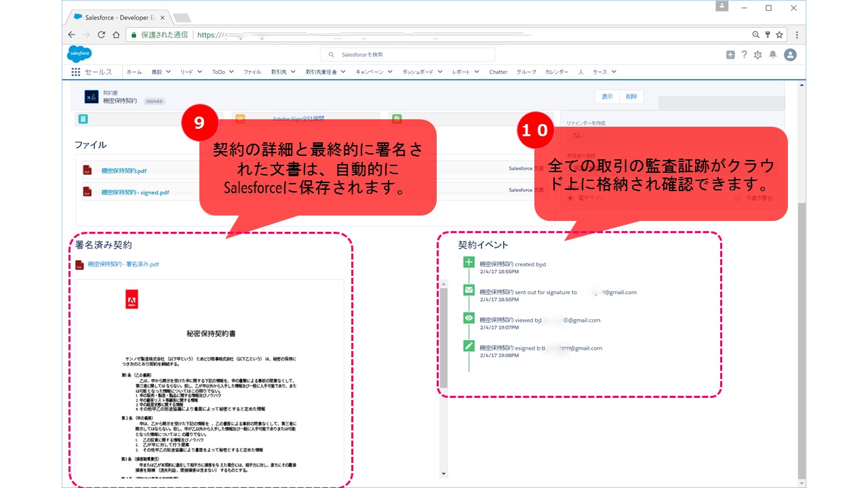
Task: Select the 電子サイン radio button
Action: pos(570,198)
